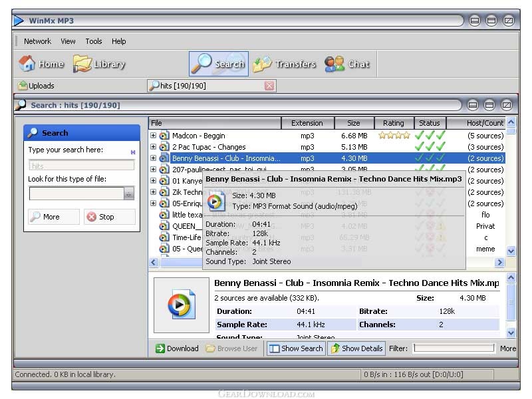Screen dimensions: 532x399
Task: Sort results by the Size column
Action: pyautogui.click(x=353, y=123)
